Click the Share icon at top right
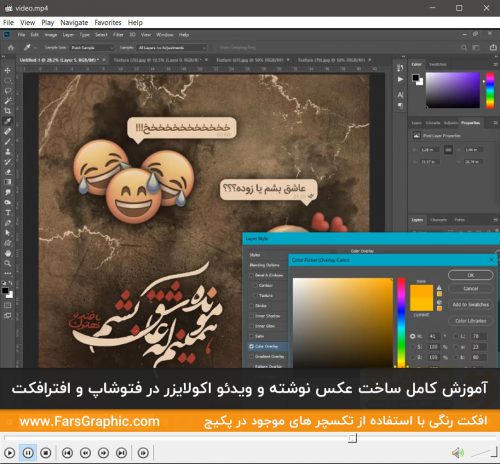 [493, 48]
